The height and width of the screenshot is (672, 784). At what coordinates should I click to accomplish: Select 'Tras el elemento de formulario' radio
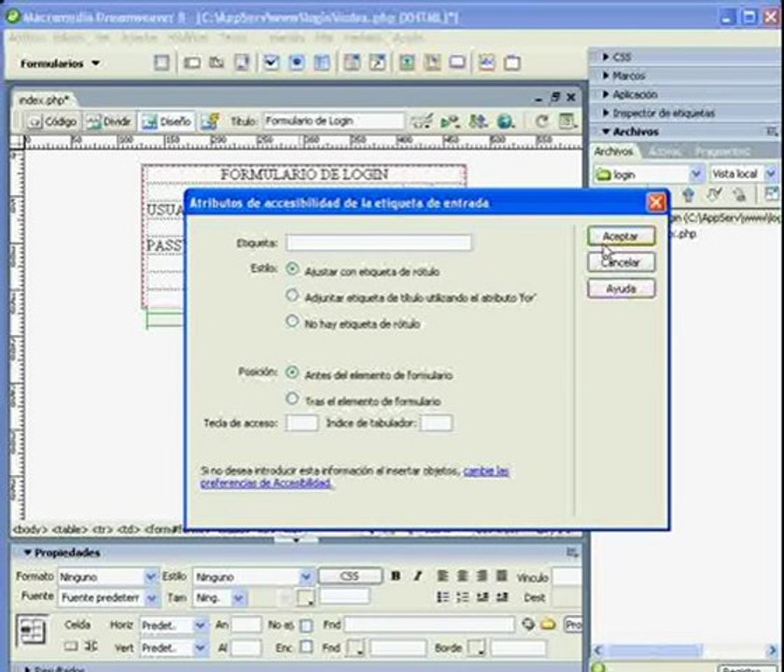[x=292, y=399]
